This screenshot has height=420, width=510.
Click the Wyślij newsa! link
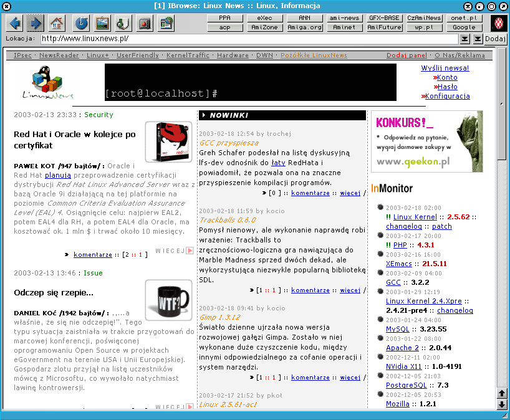pyautogui.click(x=445, y=68)
